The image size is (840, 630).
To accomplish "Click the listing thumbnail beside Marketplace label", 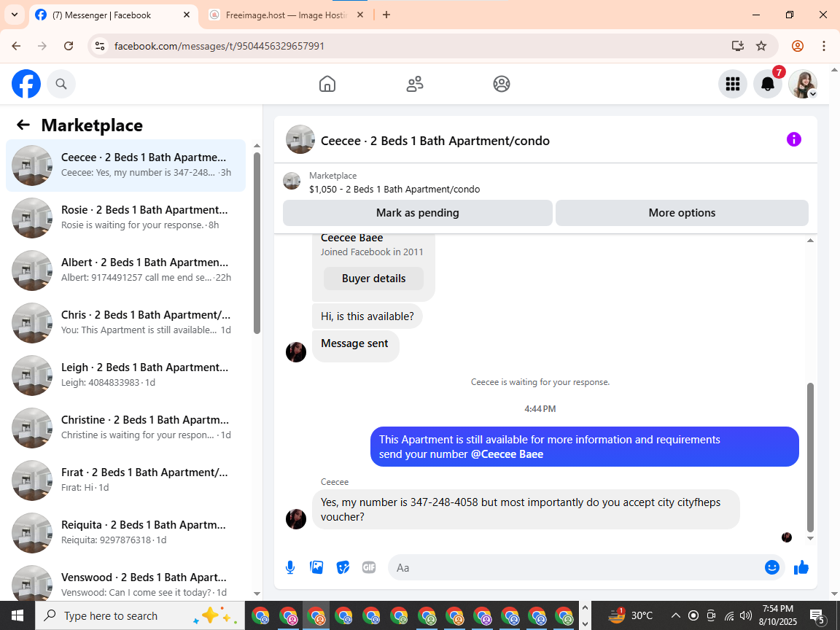I will [x=292, y=181].
